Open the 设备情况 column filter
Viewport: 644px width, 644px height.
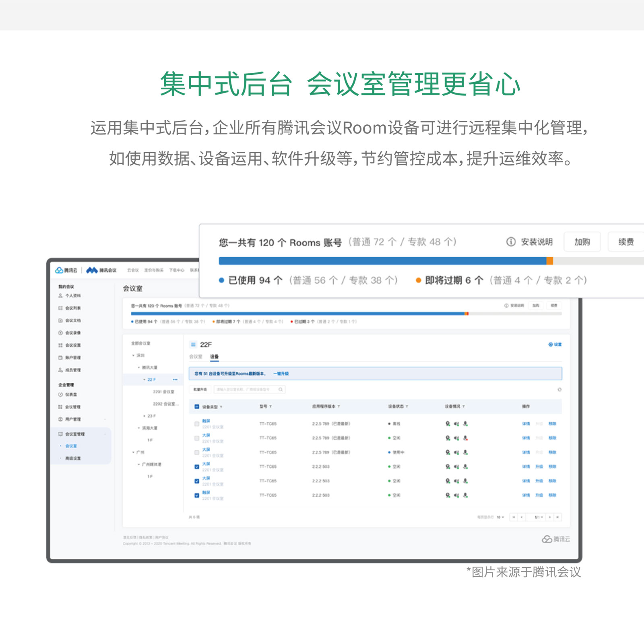(x=464, y=407)
